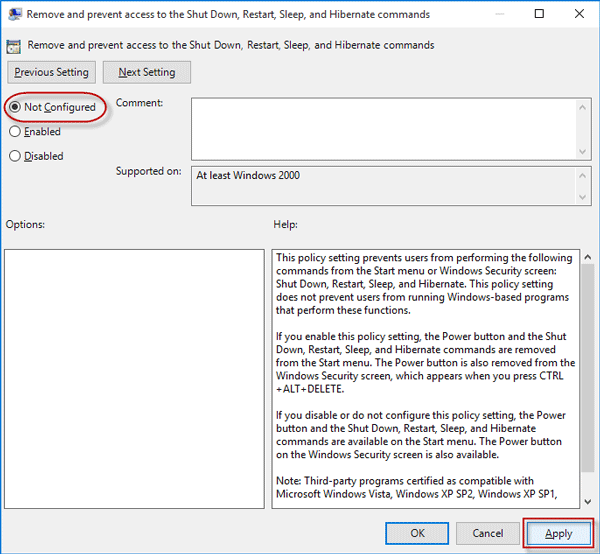Close the dialog with the X button

pos(581,15)
